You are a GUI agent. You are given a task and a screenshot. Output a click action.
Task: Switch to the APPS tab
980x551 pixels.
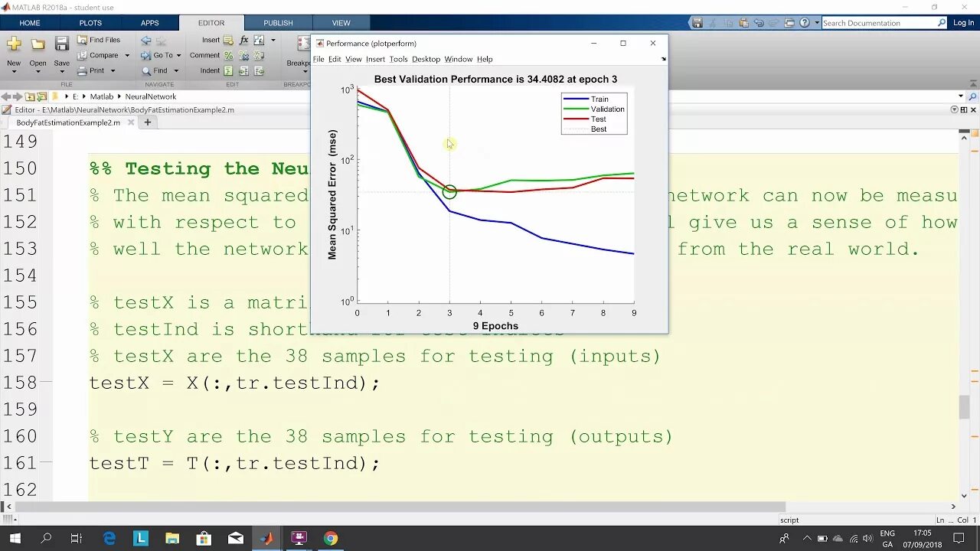150,23
